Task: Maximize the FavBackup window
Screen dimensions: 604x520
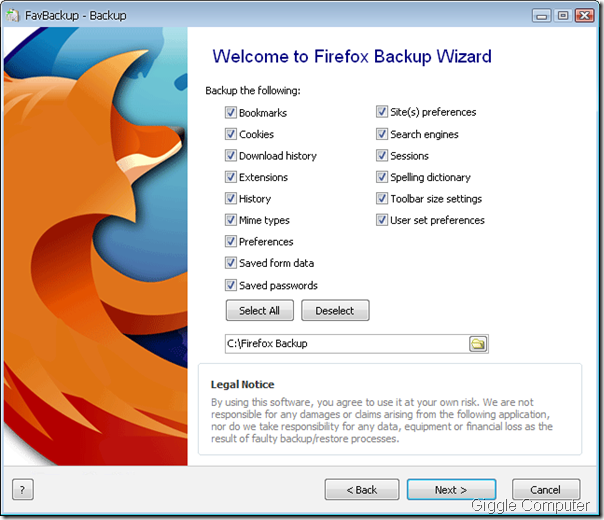Action: pyautogui.click(x=563, y=16)
